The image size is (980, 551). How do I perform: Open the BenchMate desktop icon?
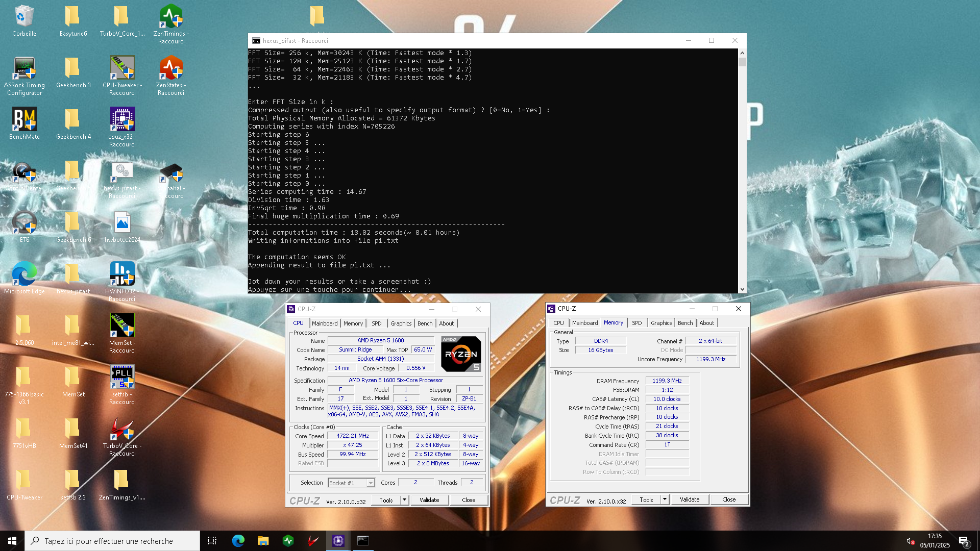(x=24, y=123)
